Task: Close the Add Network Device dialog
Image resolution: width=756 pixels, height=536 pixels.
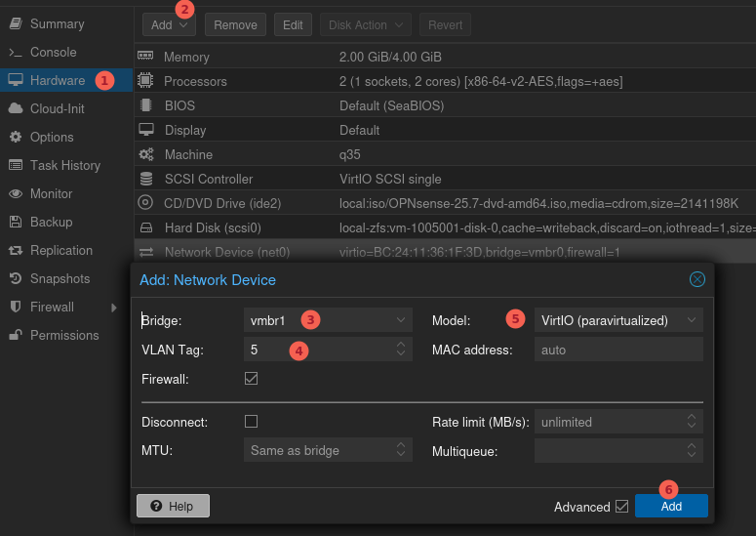Action: click(x=697, y=279)
